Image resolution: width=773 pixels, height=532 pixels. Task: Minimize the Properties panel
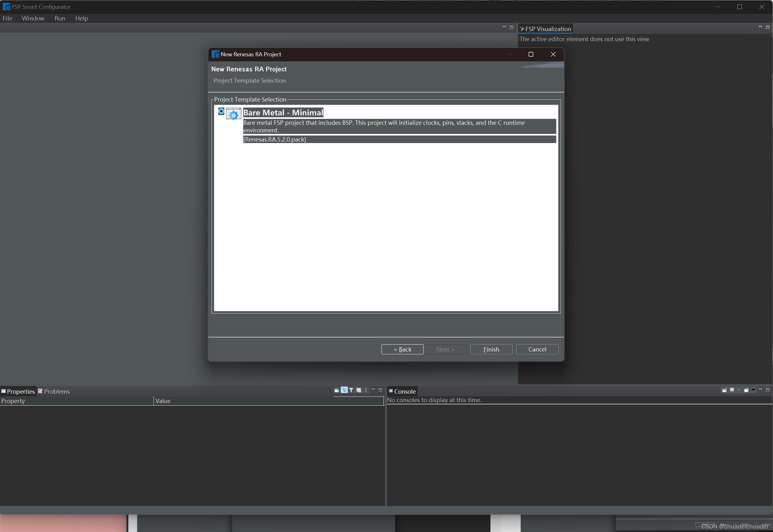click(x=373, y=389)
